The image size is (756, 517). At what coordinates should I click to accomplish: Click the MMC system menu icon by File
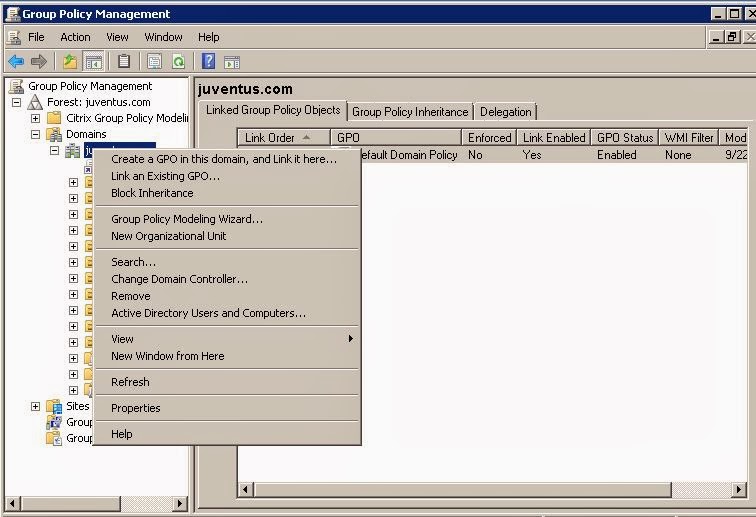click(14, 37)
